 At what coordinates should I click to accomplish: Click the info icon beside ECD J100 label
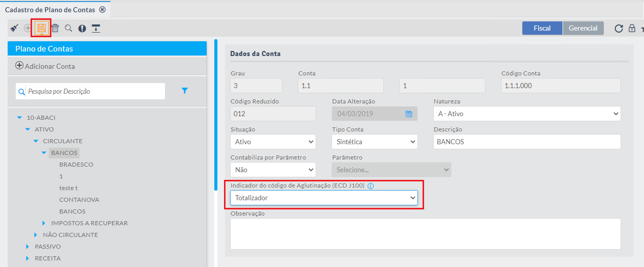(371, 186)
